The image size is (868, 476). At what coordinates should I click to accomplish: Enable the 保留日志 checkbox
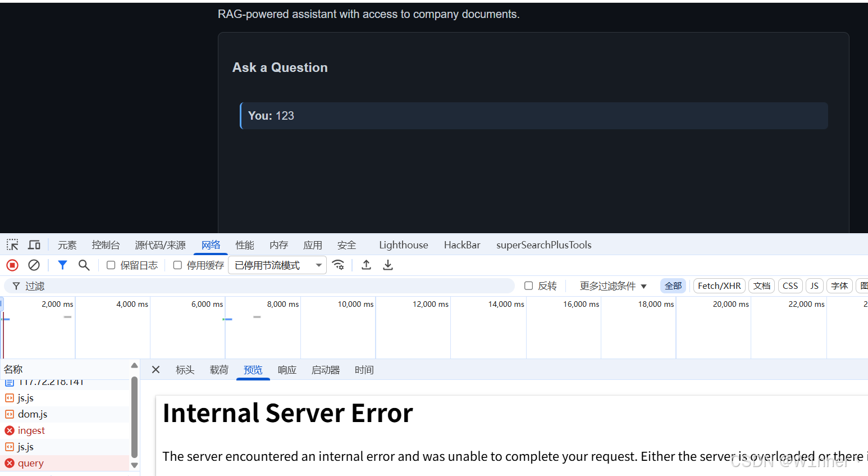click(111, 265)
